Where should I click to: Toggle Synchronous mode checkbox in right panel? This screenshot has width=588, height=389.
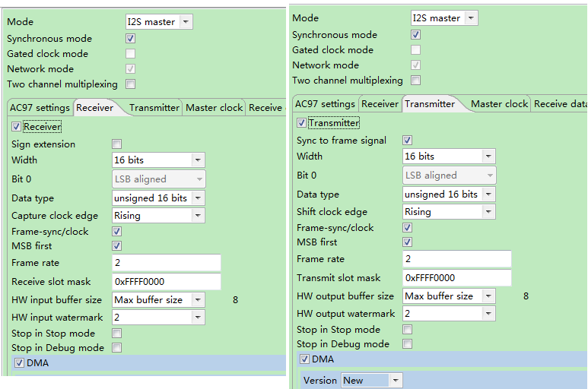(415, 35)
